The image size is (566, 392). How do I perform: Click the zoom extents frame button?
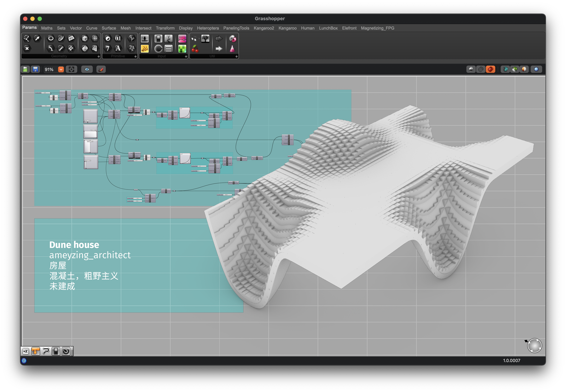[x=71, y=69]
